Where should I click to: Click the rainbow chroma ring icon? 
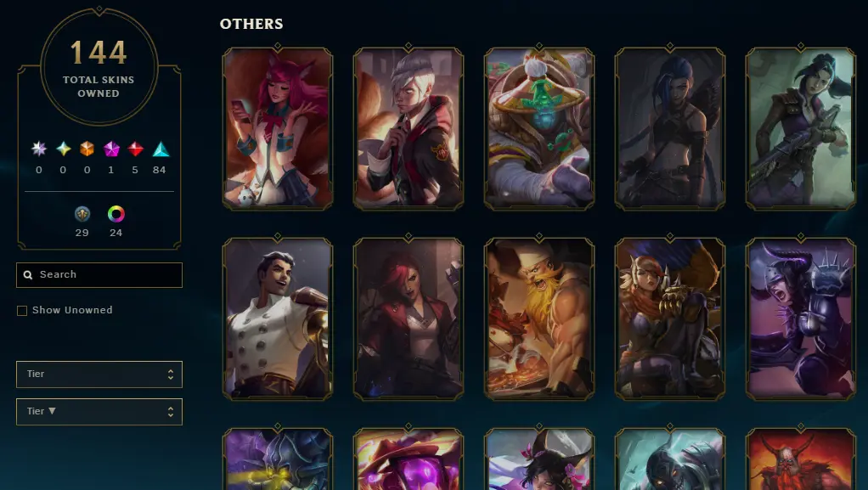click(116, 214)
